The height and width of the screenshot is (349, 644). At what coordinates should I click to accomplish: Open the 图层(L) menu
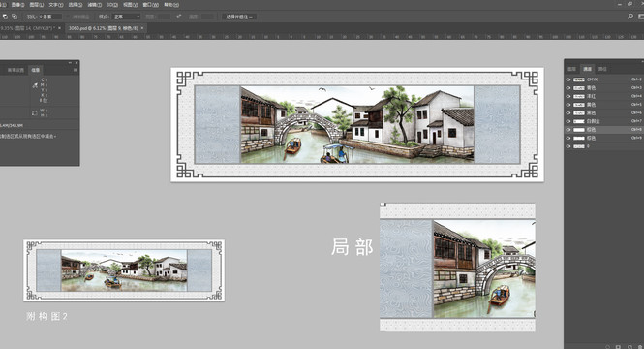pos(36,5)
